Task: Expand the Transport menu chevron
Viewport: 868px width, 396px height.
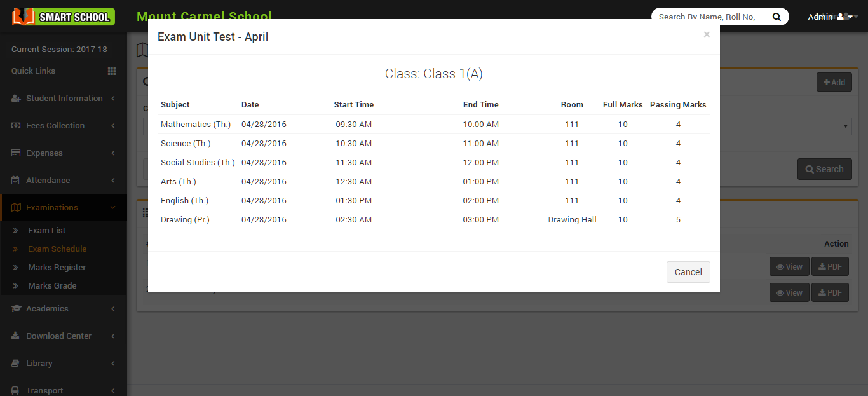Action: pos(113,391)
